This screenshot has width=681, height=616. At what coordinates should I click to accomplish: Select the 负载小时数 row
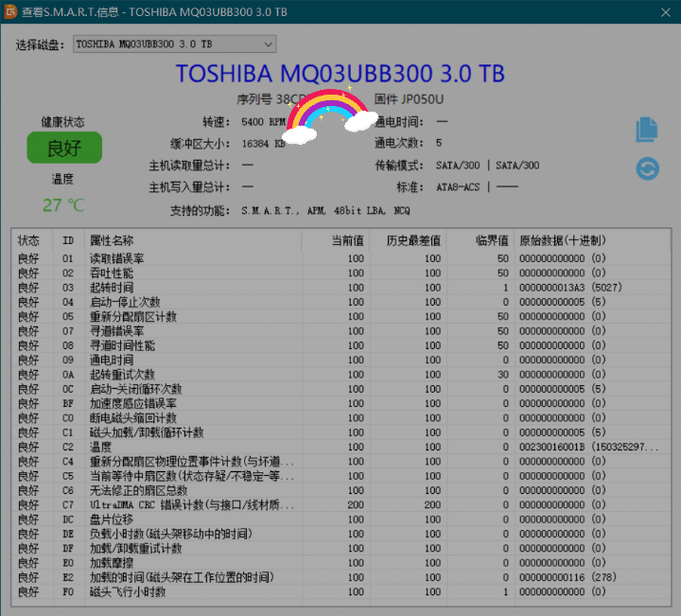coord(340,534)
